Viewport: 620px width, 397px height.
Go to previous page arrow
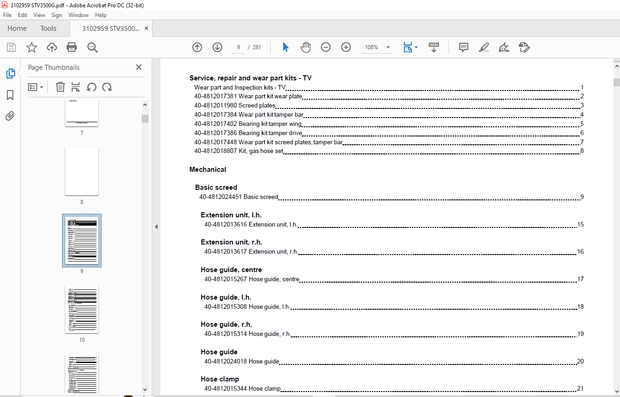click(197, 47)
